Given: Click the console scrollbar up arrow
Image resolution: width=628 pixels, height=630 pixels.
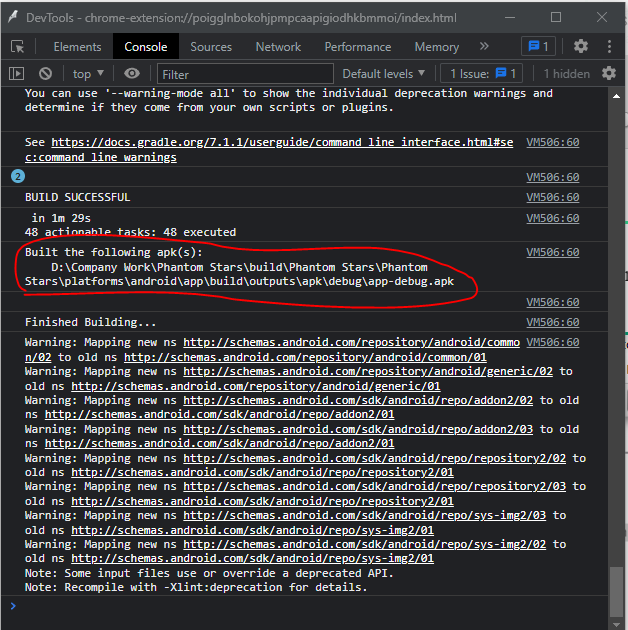Looking at the screenshot, I should (616, 96).
